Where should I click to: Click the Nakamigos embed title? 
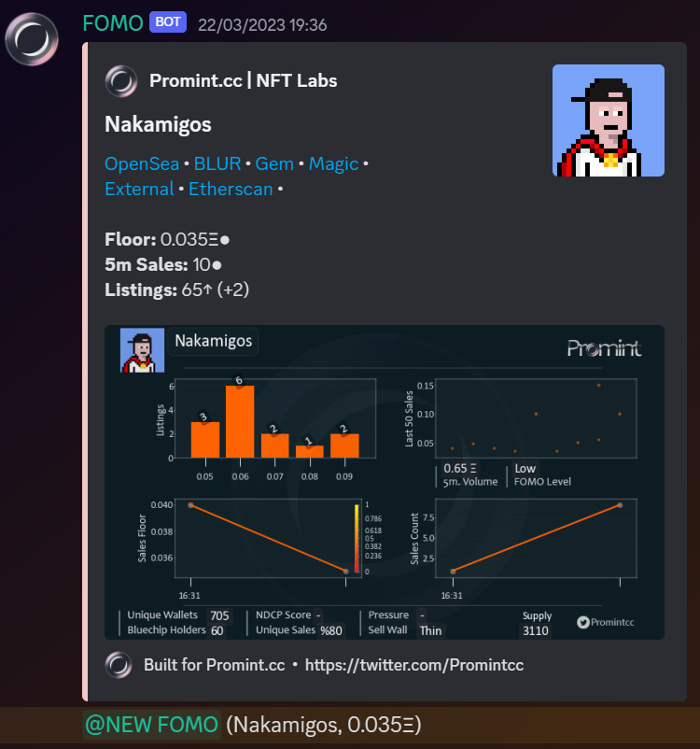158,124
